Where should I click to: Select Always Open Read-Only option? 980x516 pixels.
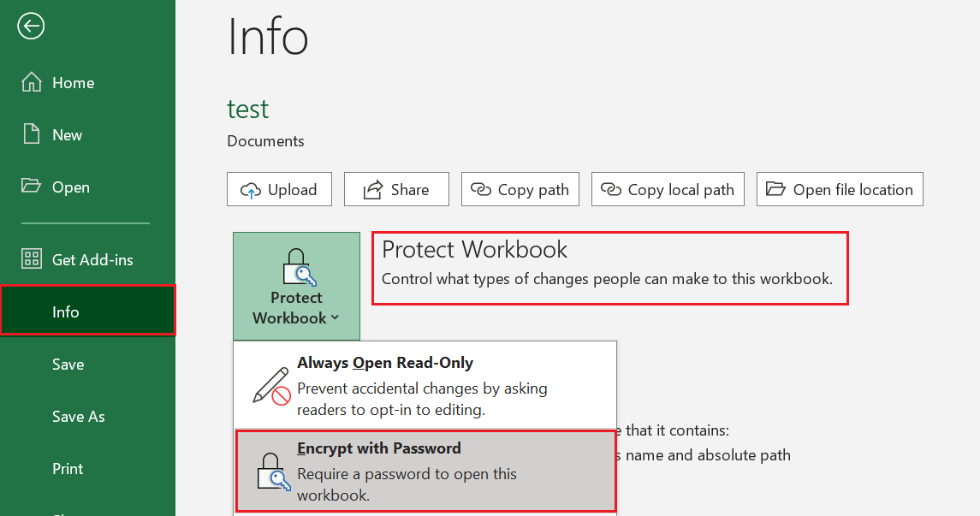click(x=425, y=385)
